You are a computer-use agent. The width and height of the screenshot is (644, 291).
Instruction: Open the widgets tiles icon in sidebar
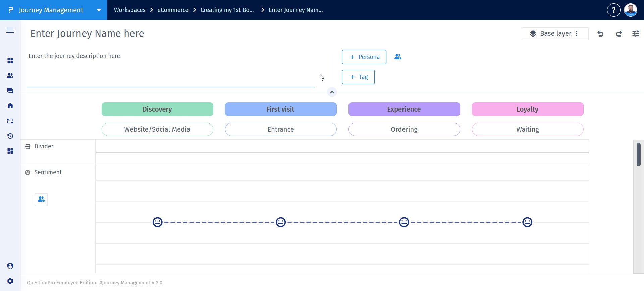point(10,151)
